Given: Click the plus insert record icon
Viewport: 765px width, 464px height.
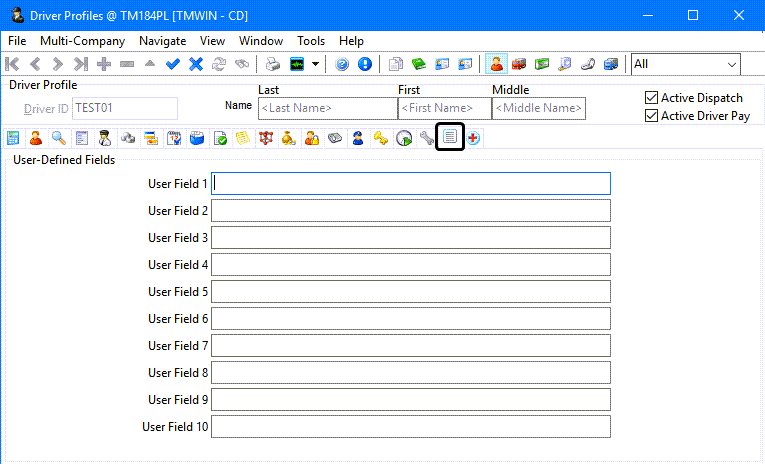Looking at the screenshot, I should pos(104,64).
